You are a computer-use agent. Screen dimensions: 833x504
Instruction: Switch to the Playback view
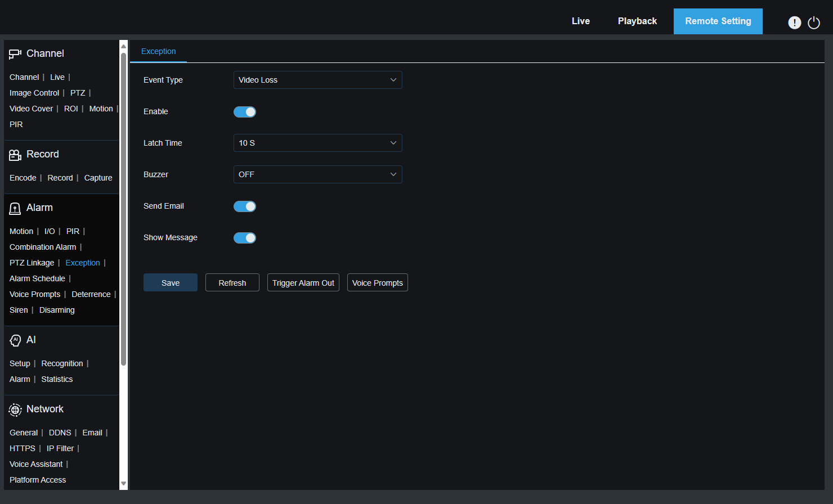pos(637,21)
